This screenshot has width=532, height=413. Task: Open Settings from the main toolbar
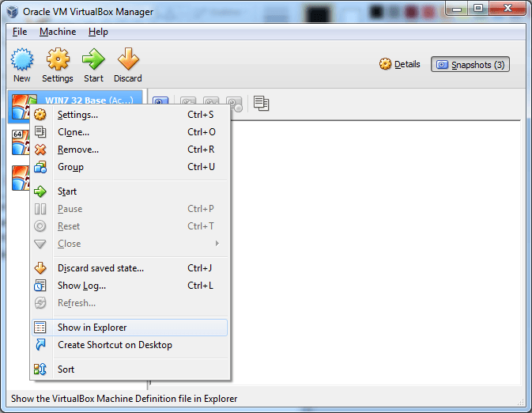click(58, 65)
